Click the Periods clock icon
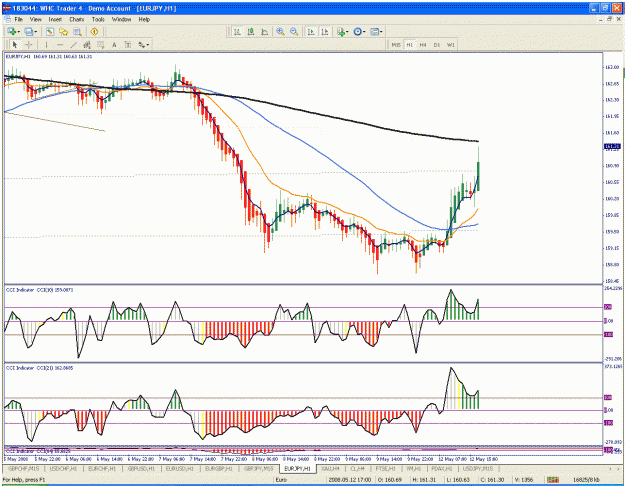 click(358, 31)
